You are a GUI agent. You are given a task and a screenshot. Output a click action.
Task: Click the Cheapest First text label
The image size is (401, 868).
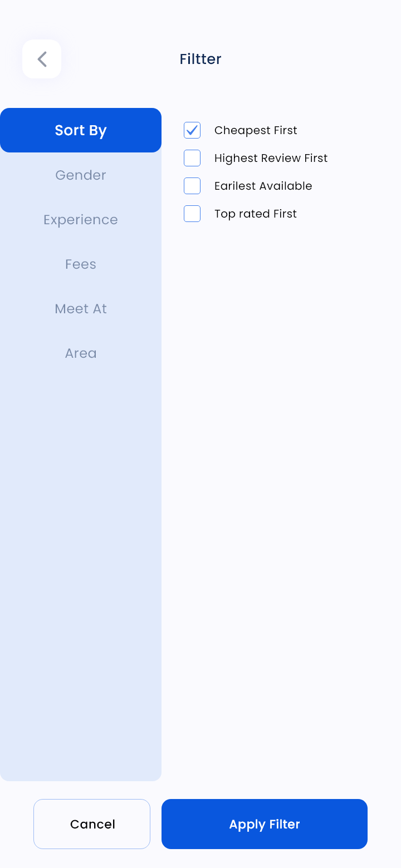[x=256, y=130]
